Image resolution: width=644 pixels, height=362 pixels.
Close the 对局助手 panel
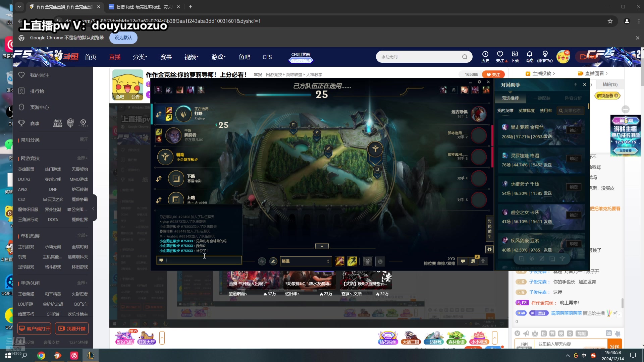click(585, 84)
